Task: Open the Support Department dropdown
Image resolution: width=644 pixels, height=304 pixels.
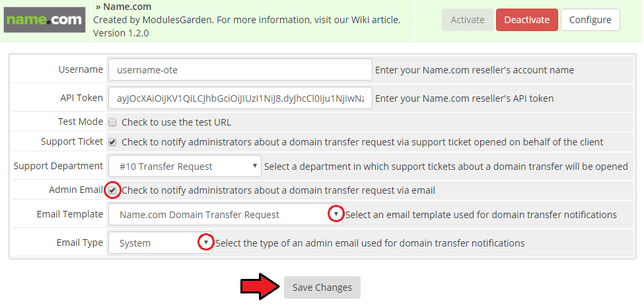Action: [185, 166]
